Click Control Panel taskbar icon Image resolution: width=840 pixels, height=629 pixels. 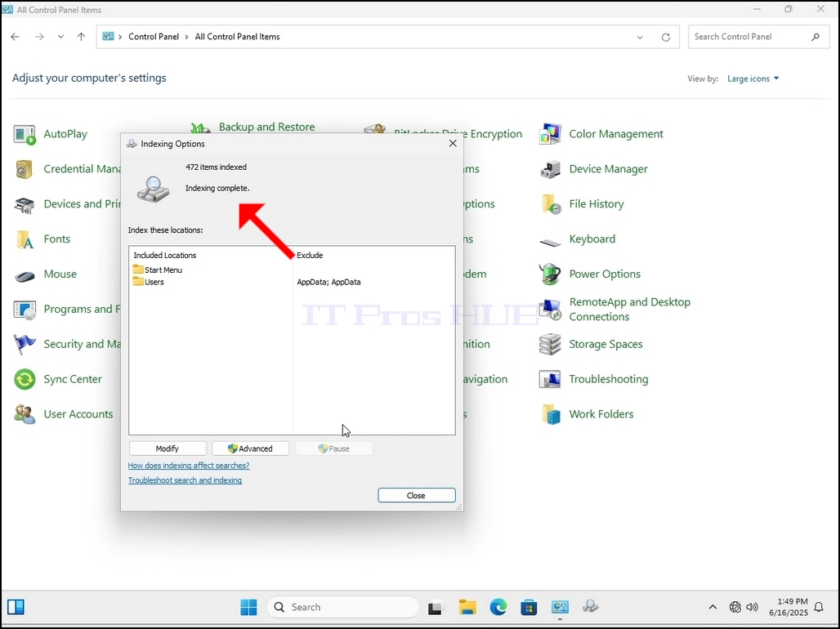click(560, 607)
